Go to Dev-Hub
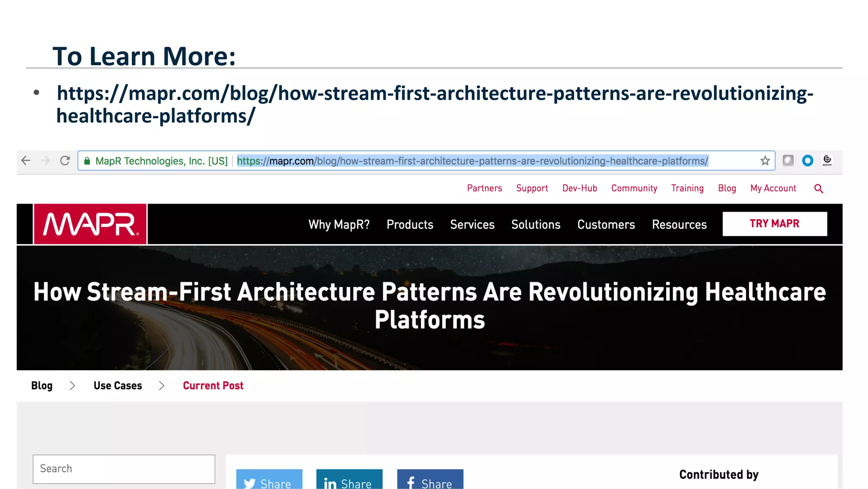The height and width of the screenshot is (489, 868). 579,188
